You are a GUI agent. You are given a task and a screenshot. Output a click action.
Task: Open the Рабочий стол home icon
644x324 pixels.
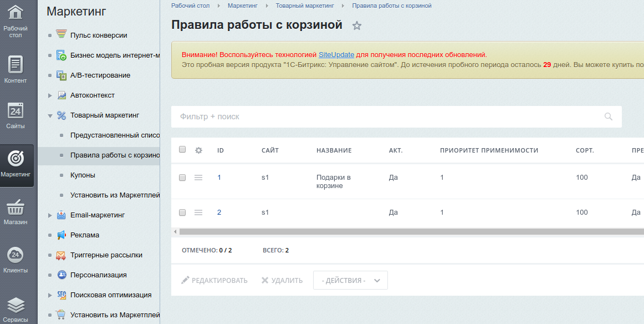pyautogui.click(x=16, y=12)
